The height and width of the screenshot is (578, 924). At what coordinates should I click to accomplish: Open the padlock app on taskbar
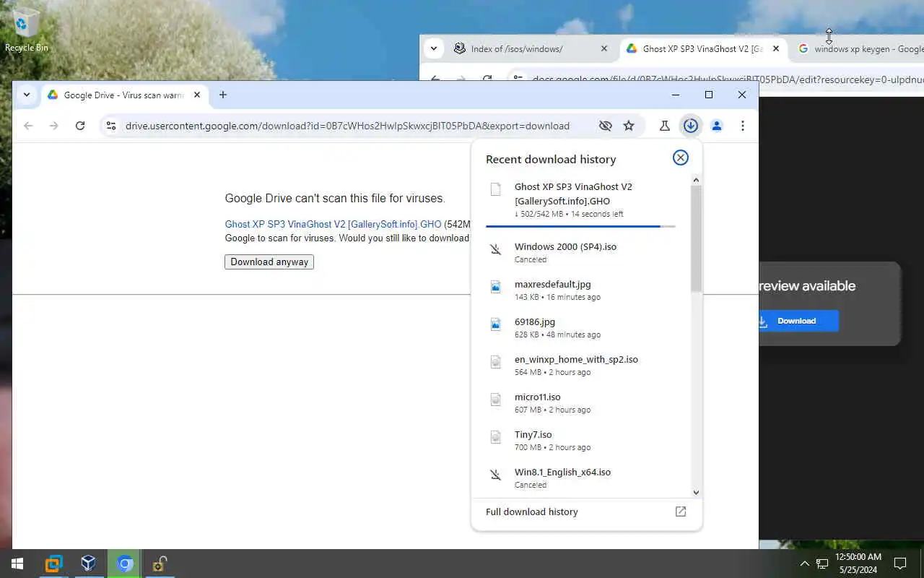click(160, 564)
